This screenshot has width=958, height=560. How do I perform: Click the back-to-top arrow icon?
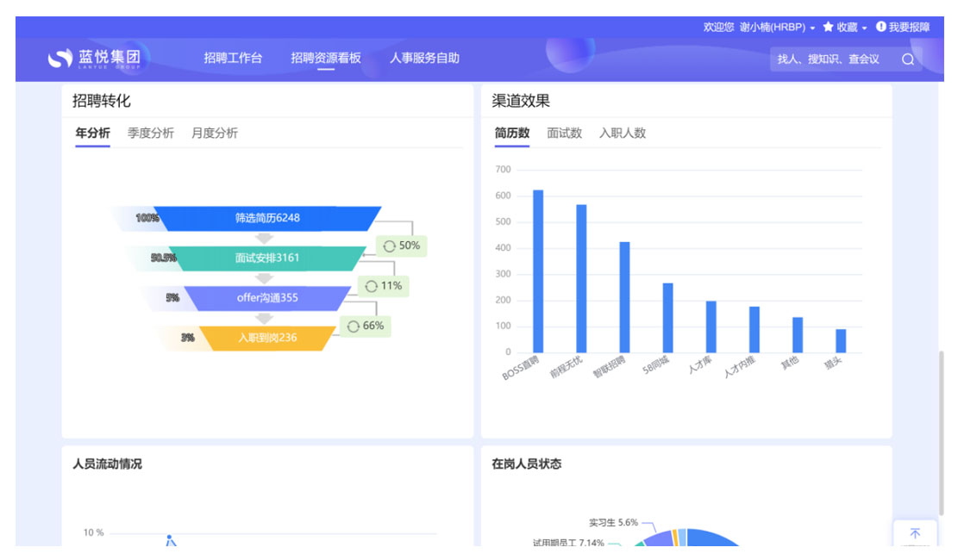tap(915, 534)
